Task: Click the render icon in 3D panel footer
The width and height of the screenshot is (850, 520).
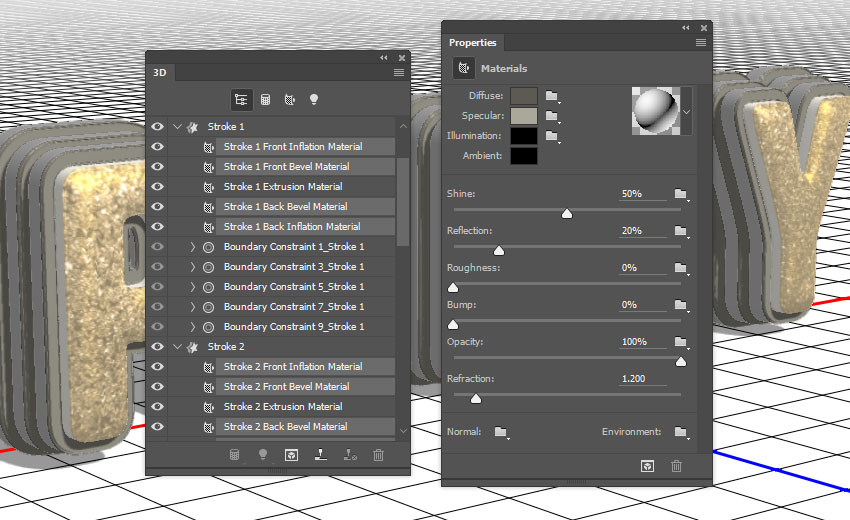Action: pos(291,455)
